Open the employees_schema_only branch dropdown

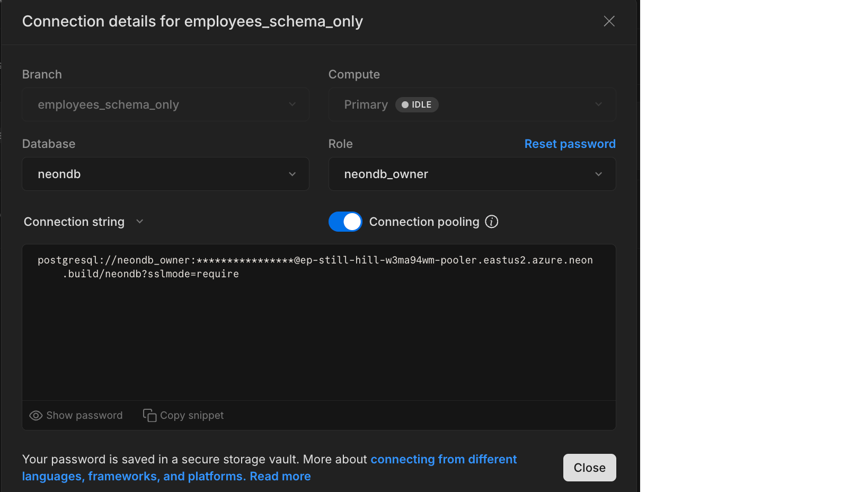click(165, 104)
